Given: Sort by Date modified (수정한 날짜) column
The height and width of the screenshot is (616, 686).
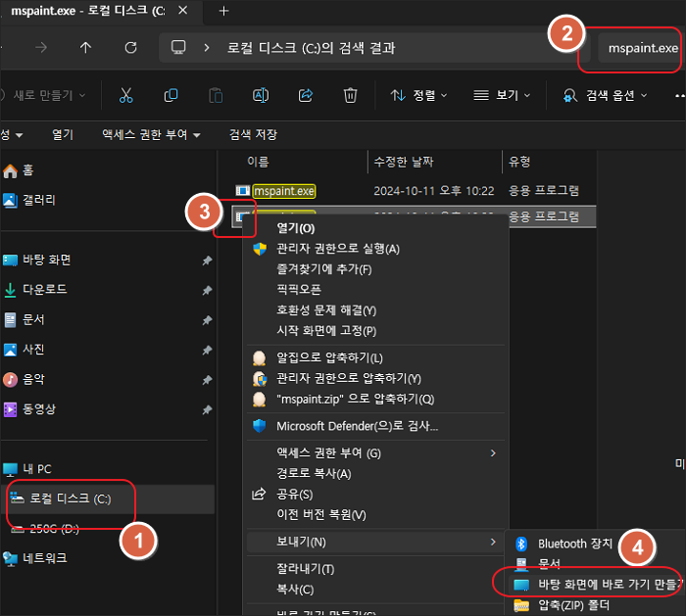Looking at the screenshot, I should tap(404, 162).
